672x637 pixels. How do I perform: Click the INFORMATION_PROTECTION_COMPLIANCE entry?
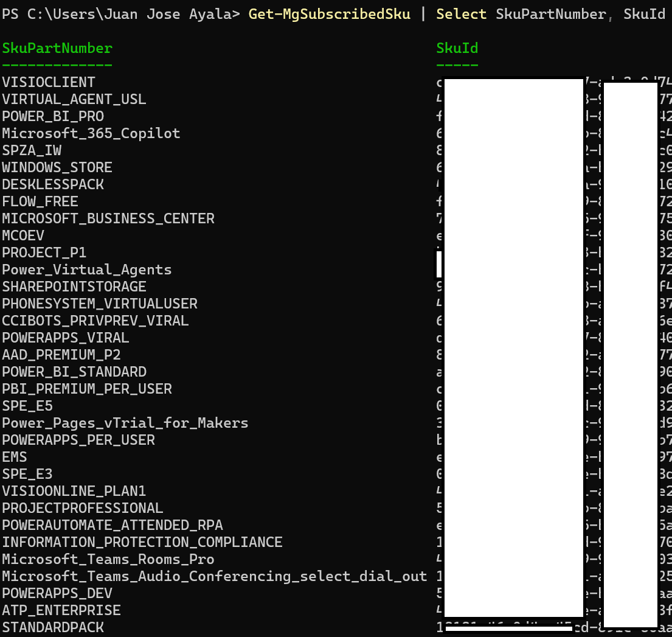tap(142, 542)
